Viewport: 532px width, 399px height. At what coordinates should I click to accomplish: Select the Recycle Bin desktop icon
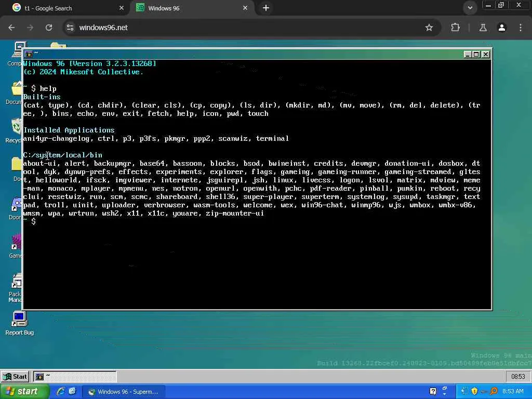[15, 131]
